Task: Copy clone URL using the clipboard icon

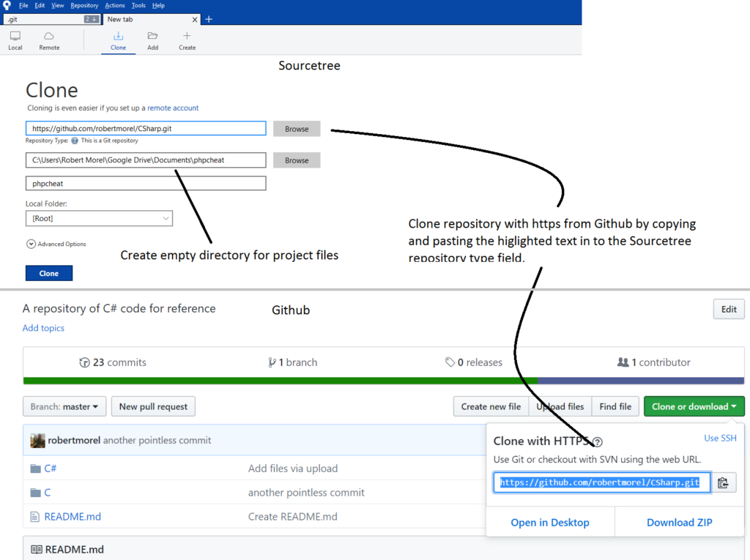Action: 724,482
